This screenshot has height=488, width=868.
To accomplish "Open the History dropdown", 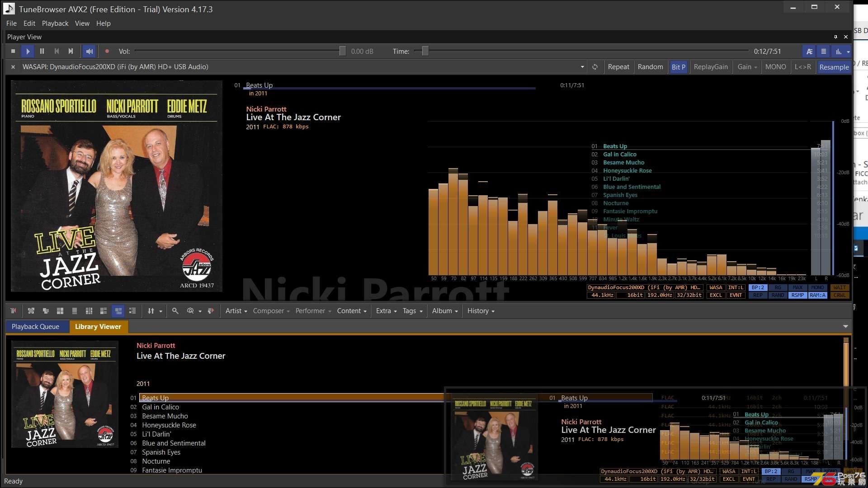I will click(x=481, y=311).
